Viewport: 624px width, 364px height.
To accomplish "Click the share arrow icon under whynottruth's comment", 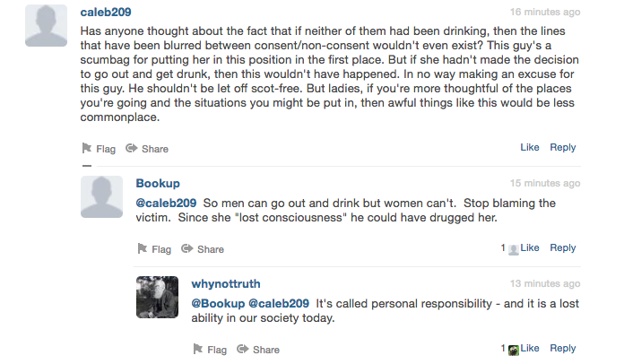I will coord(243,349).
